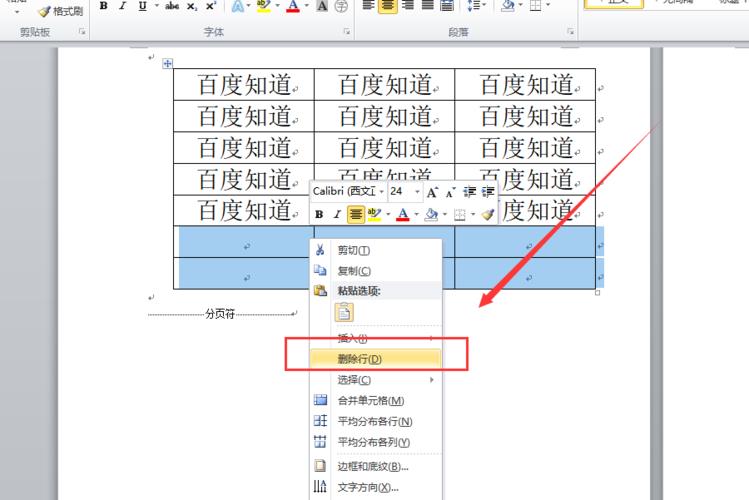Click the ribbon text highlight color button
749x500 pixels.
(264, 6)
